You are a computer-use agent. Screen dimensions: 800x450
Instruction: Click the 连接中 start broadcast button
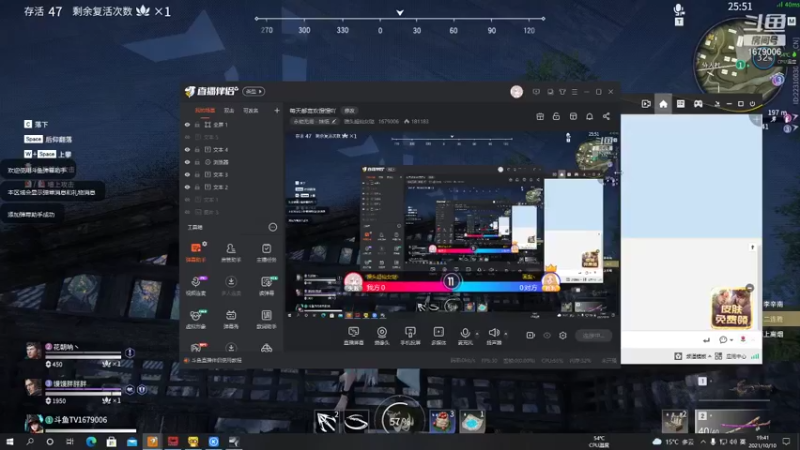coord(593,336)
